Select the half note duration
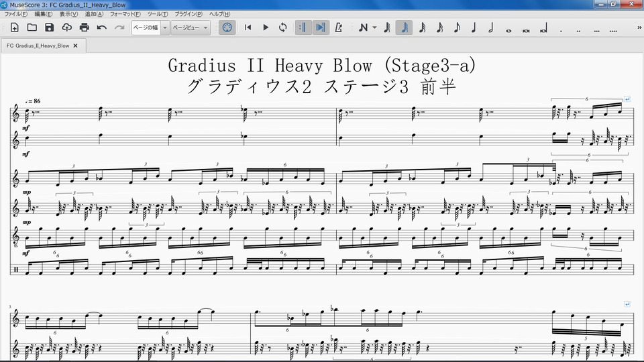The width and height of the screenshot is (644, 362). click(x=491, y=27)
